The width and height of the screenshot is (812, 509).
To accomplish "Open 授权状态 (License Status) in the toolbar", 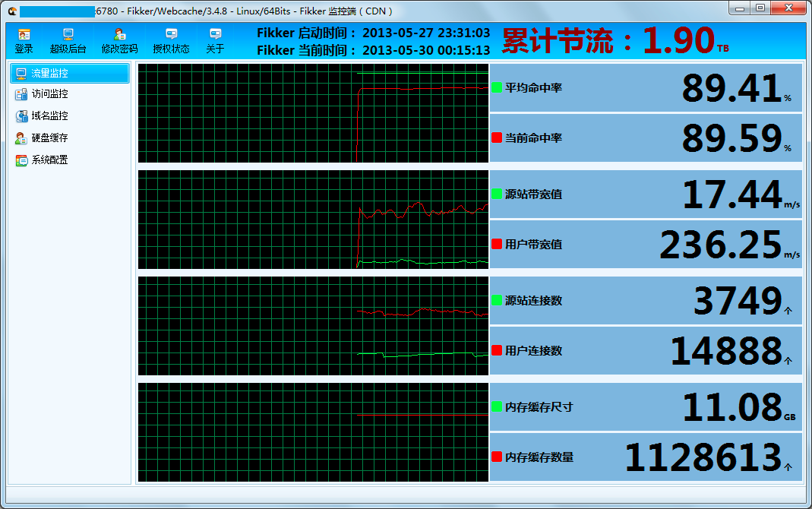I will click(171, 40).
